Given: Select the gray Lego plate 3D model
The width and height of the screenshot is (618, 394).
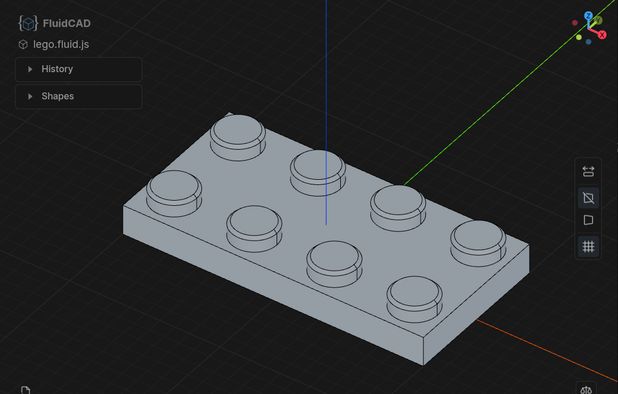Looking at the screenshot, I should (326, 239).
